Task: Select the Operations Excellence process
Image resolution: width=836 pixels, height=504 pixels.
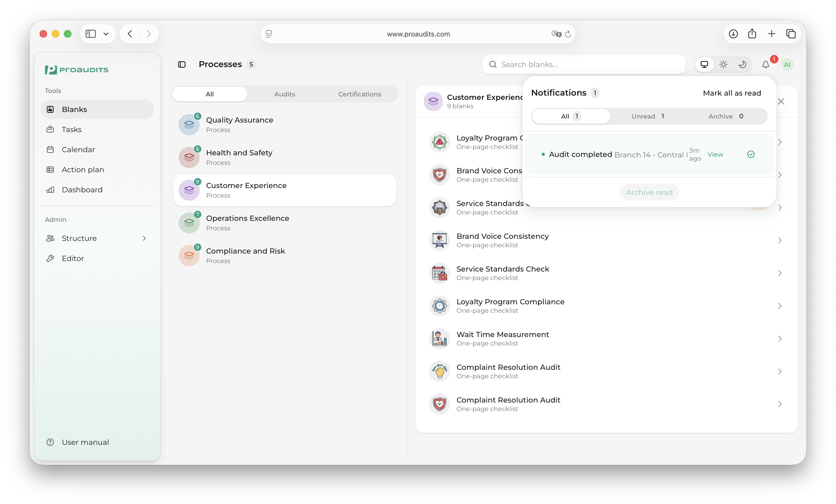Action: pyautogui.click(x=285, y=223)
